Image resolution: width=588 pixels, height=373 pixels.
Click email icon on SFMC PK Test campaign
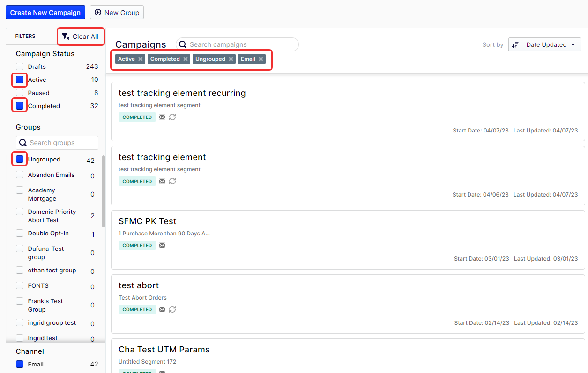[x=162, y=245]
